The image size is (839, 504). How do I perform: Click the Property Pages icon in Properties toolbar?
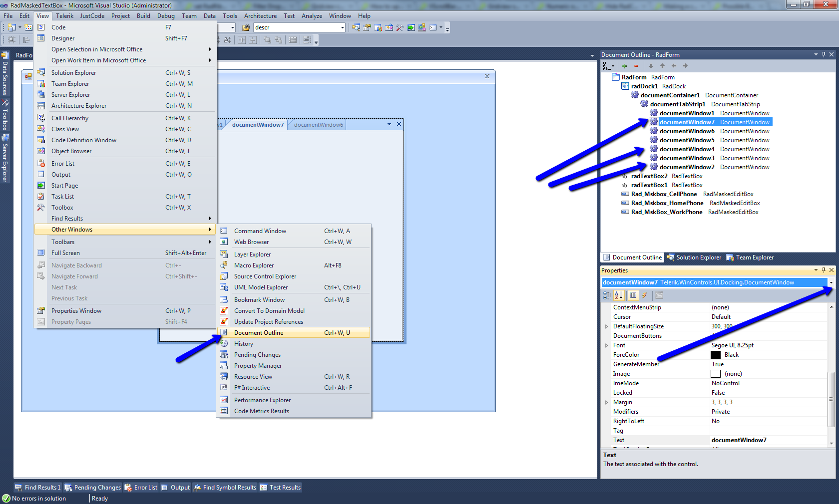659,295
